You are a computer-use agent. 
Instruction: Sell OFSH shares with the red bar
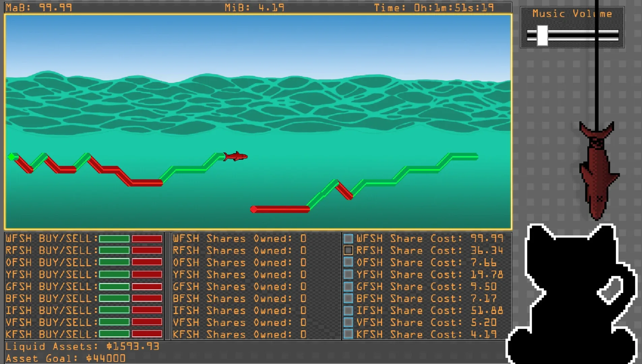tap(147, 262)
